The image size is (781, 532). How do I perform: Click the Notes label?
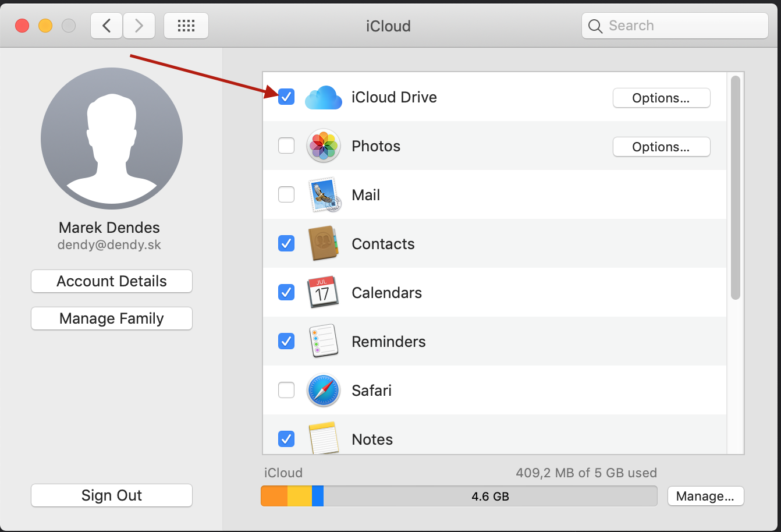point(372,439)
